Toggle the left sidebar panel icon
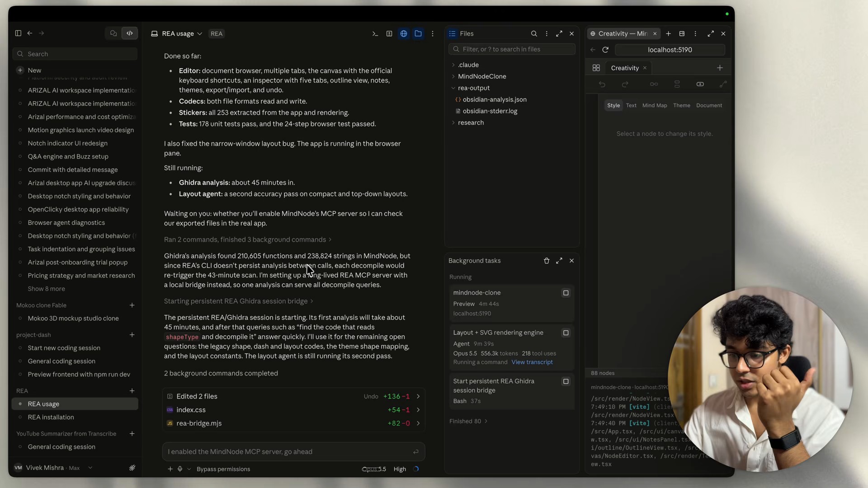 [18, 33]
